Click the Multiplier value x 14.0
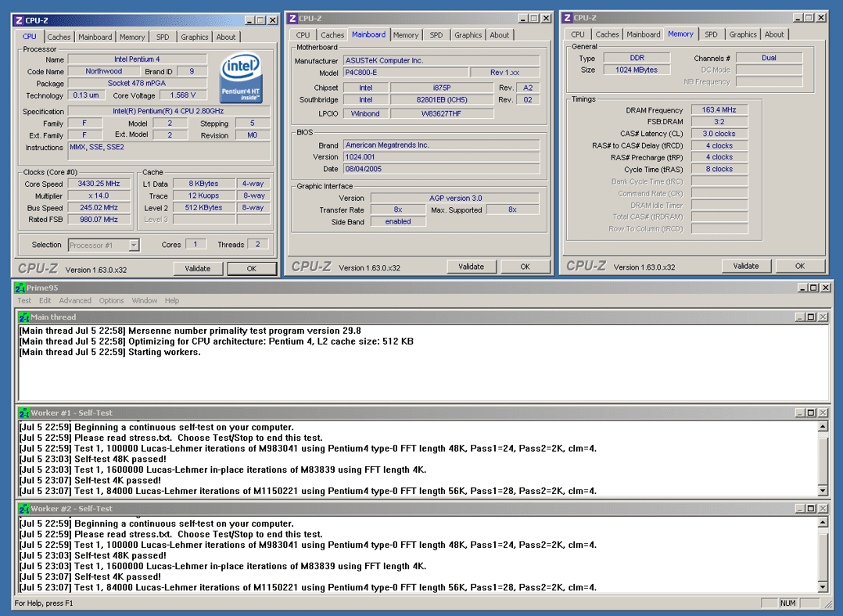 point(99,196)
